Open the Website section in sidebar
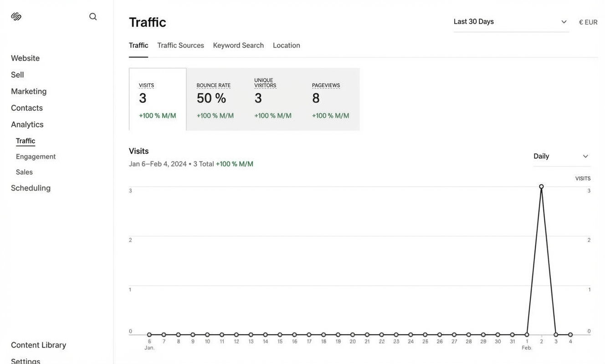 [25, 57]
